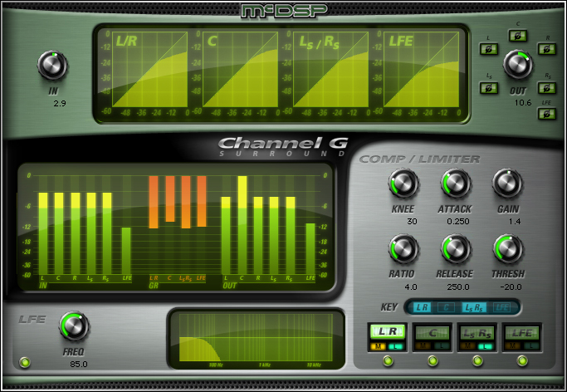
Task: Click the IN input gain knob
Action: point(52,66)
